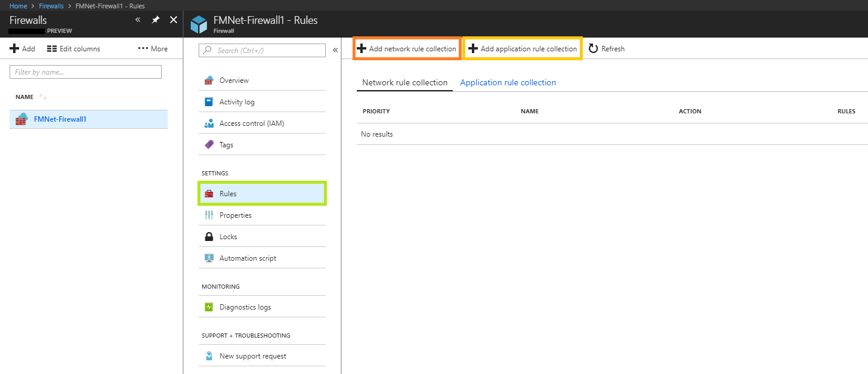Close the Firewalls blade with X
868x374 pixels.
point(174,20)
